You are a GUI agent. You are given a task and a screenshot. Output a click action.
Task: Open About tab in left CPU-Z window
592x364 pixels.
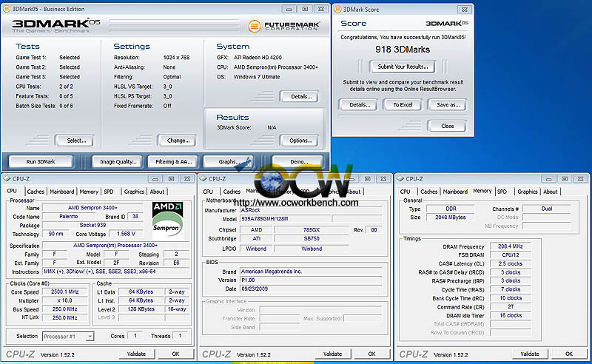[157, 192]
